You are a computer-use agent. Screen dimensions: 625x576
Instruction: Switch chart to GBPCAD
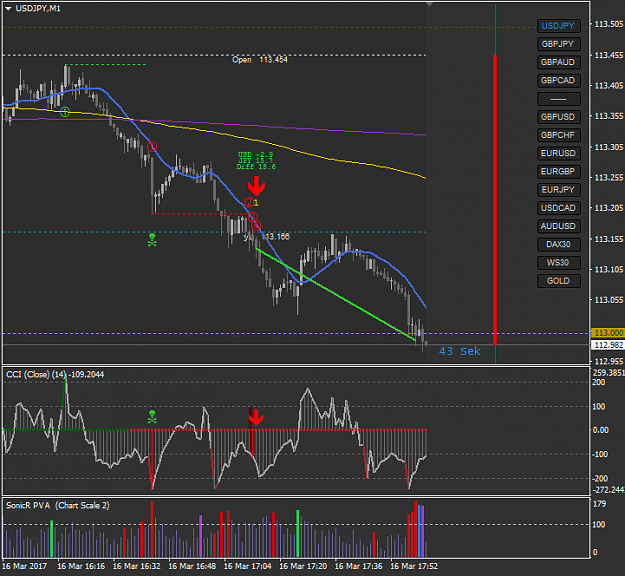tap(558, 81)
